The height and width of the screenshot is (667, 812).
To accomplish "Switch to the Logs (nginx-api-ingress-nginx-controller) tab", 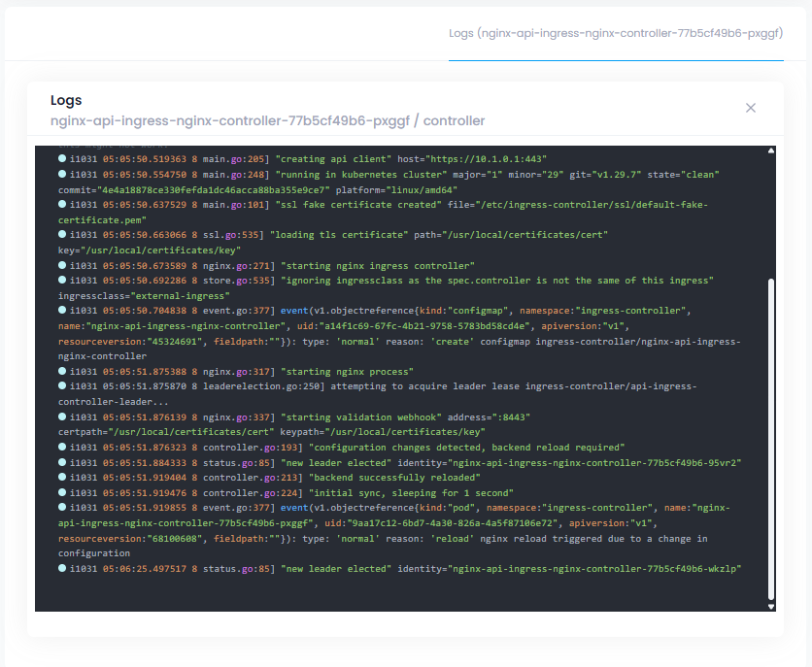I will click(616, 33).
